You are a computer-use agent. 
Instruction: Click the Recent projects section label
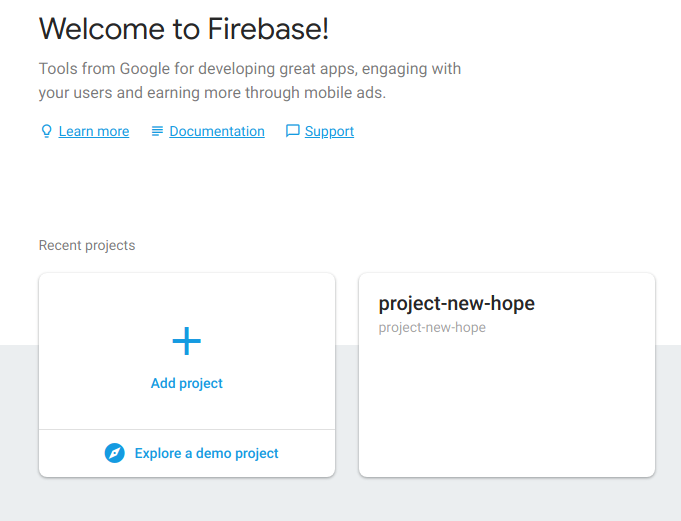(87, 245)
